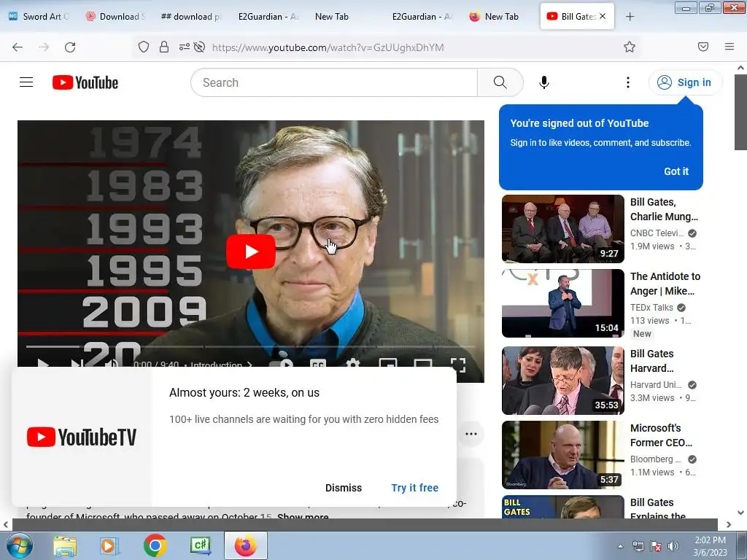Open site permissions icon in address bar

(185, 47)
